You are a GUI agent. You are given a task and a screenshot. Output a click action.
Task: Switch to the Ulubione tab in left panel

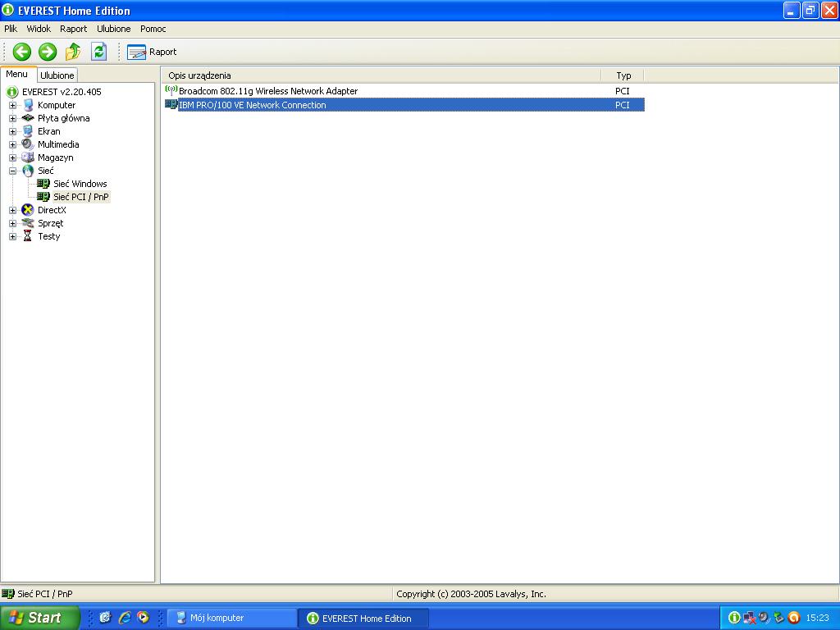(57, 75)
